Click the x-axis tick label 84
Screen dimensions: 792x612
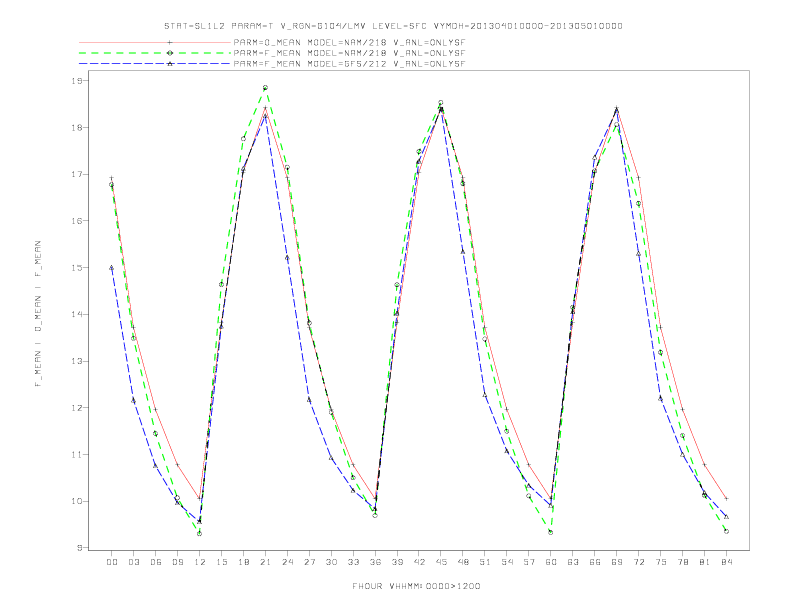(x=726, y=562)
